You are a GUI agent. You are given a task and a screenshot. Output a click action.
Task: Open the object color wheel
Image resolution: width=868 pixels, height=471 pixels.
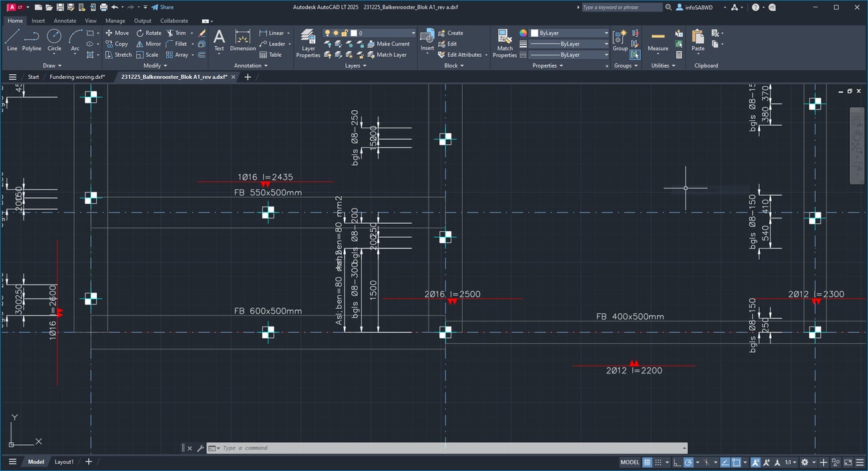523,33
